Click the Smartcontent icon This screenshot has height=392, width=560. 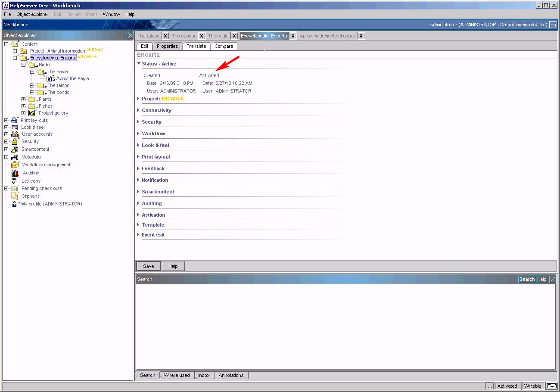(15, 149)
